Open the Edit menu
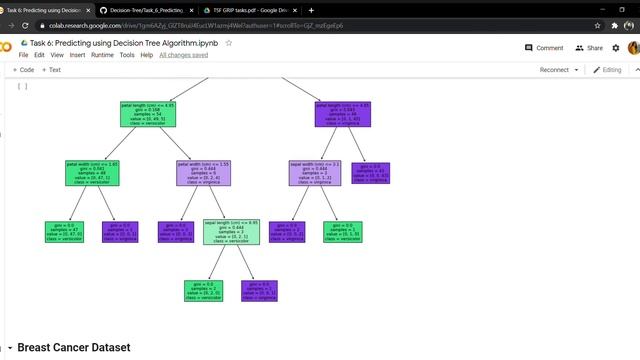The width and height of the screenshot is (640, 360). [39, 55]
